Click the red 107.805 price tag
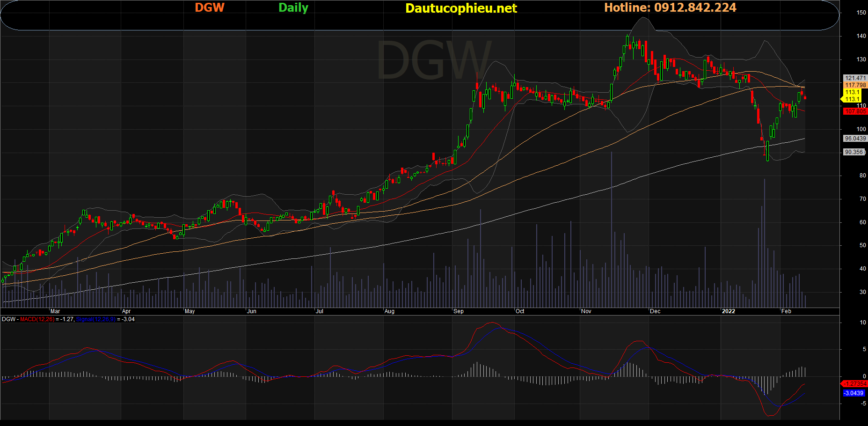Screen dimensions: 868x426 click(x=855, y=111)
